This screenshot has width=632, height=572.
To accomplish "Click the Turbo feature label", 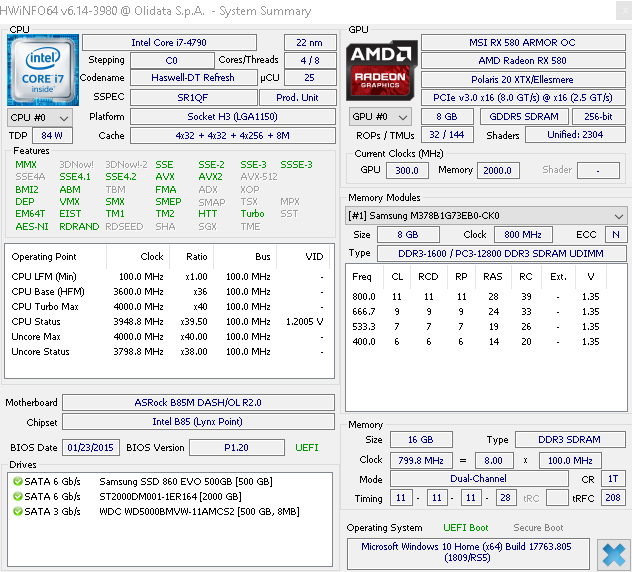I will click(x=252, y=214).
